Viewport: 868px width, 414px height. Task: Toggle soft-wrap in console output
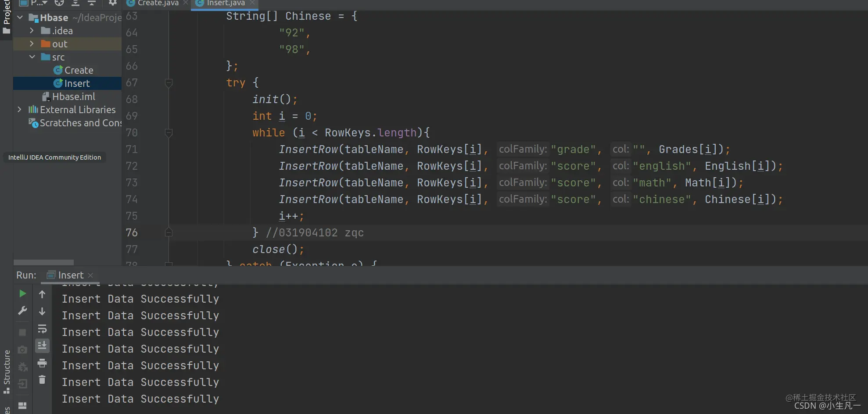(42, 328)
